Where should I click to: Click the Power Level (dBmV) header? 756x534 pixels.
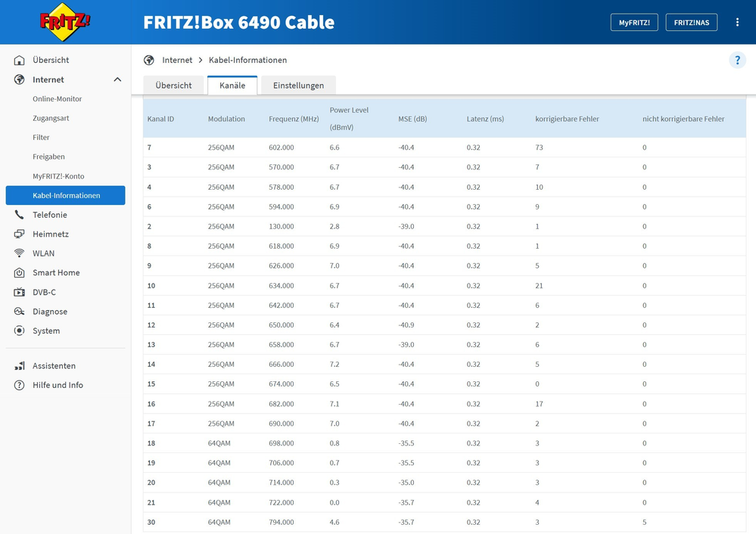click(349, 119)
